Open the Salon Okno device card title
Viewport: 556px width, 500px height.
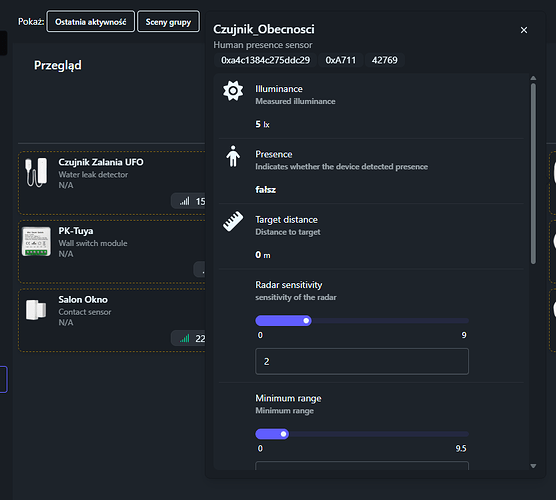[x=83, y=300]
